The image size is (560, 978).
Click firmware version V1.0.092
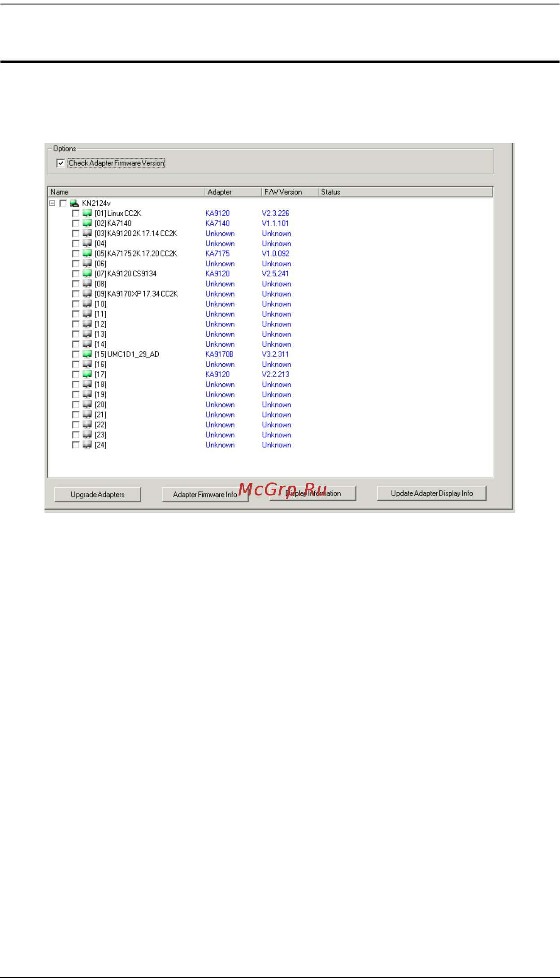tap(276, 254)
